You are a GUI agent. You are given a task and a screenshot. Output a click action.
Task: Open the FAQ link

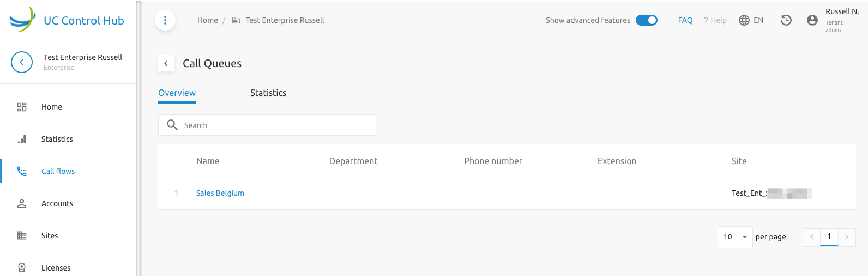tap(685, 20)
